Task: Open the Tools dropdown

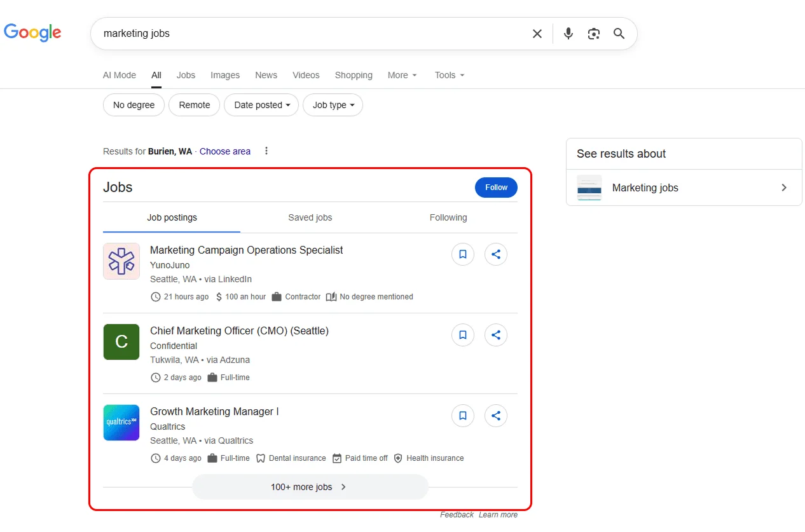Action: pos(449,75)
